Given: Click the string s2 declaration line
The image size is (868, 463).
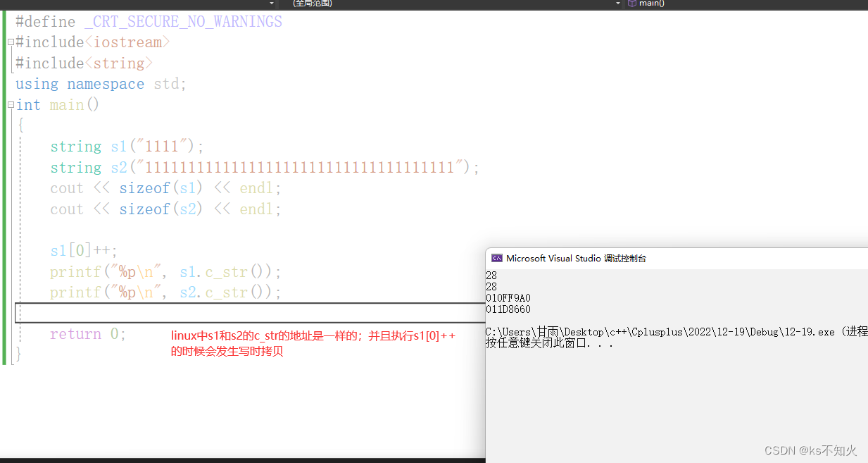Looking at the screenshot, I should (x=265, y=168).
